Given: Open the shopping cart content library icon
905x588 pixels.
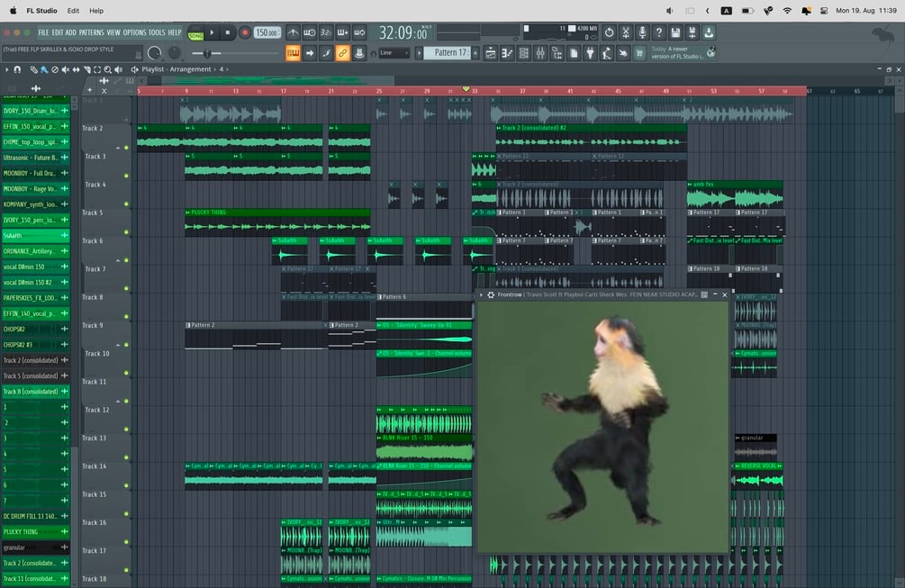Looking at the screenshot, I should pos(639,53).
